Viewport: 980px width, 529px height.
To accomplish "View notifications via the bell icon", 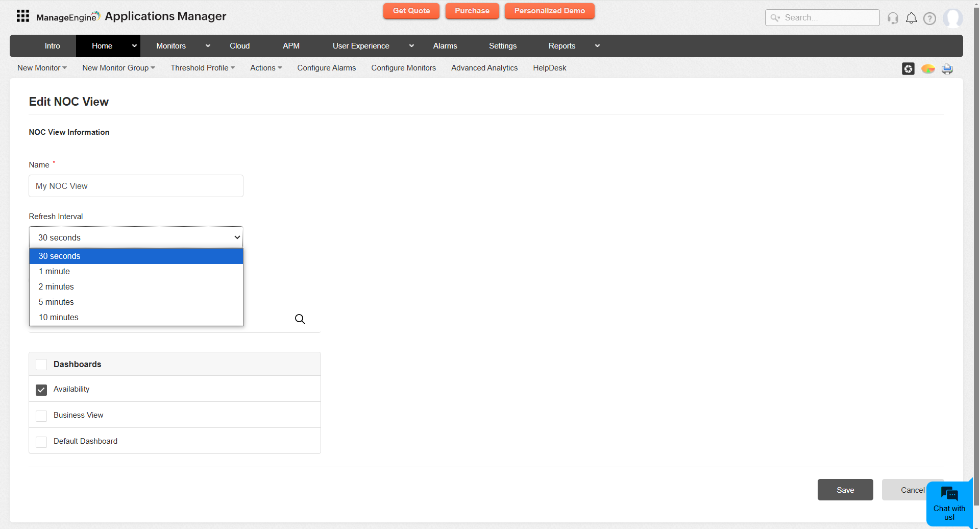I will point(911,18).
